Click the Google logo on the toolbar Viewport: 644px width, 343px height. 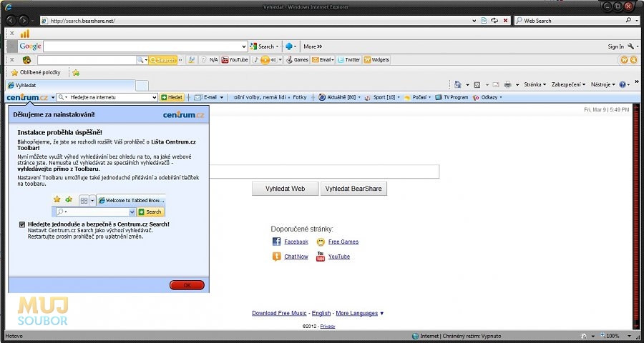[30, 46]
